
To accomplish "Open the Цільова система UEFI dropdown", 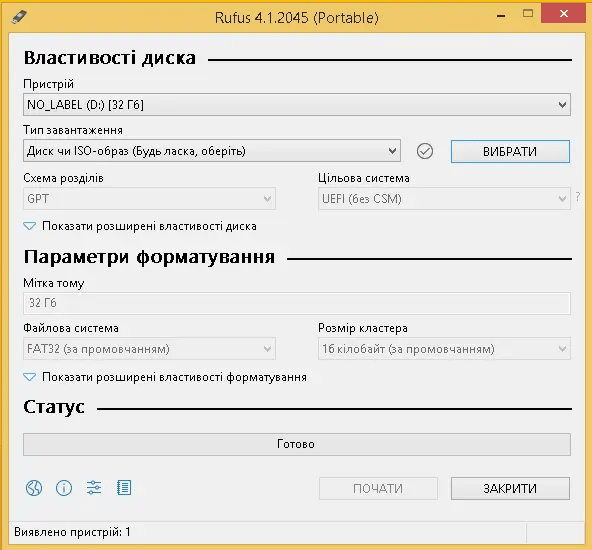I will 444,199.
